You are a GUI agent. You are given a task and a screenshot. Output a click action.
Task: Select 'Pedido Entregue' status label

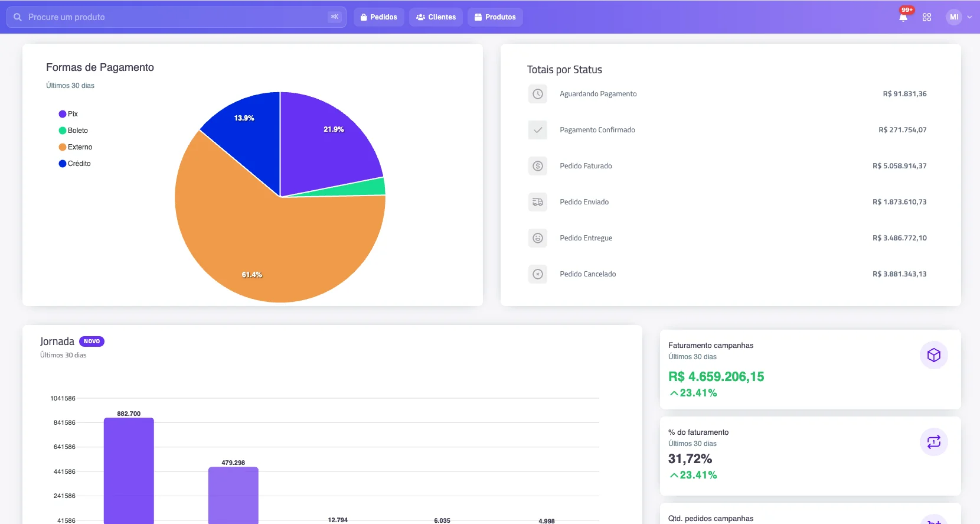[x=586, y=238]
